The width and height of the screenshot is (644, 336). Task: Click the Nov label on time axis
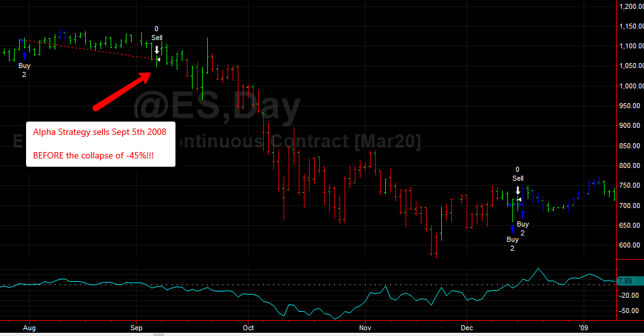(x=365, y=328)
